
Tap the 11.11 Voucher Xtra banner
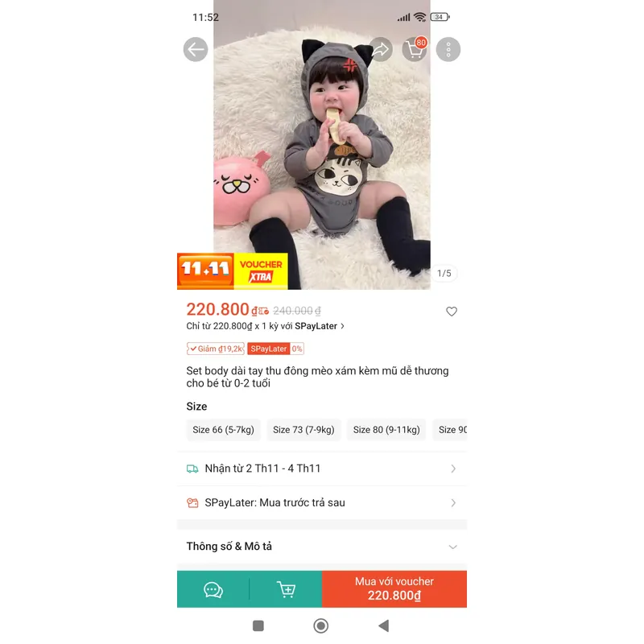click(x=233, y=271)
